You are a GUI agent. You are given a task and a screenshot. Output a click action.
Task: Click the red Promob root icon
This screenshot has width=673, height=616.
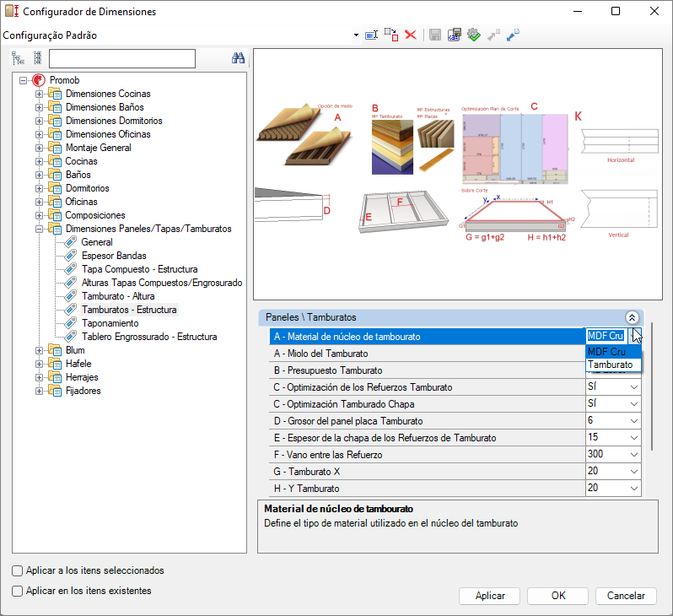coord(39,80)
